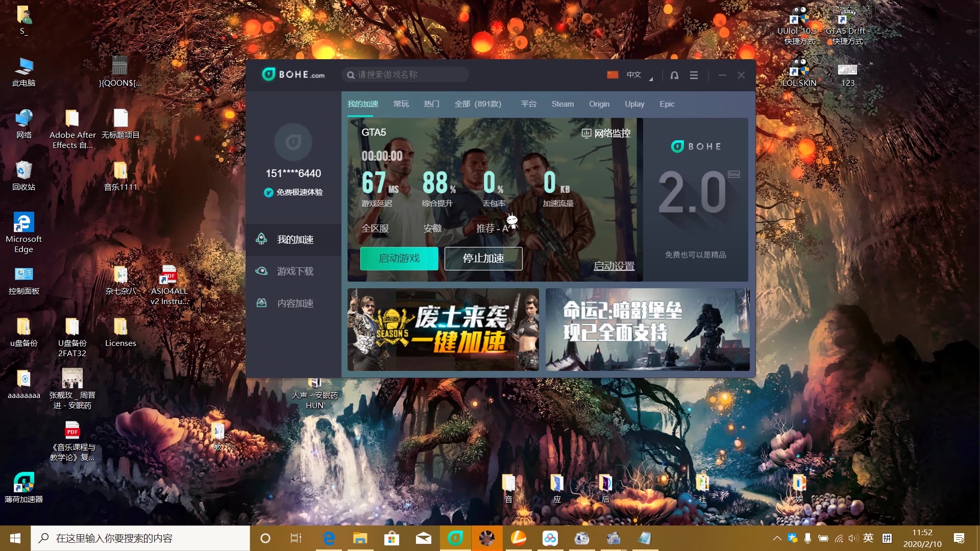Click volume icon in system tray
The width and height of the screenshot is (980, 551).
click(x=853, y=538)
